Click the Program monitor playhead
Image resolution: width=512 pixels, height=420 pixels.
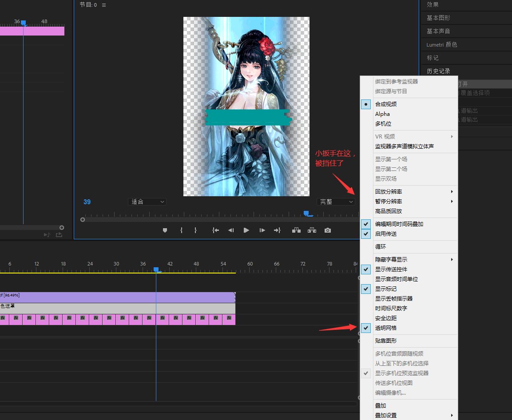[x=306, y=214]
